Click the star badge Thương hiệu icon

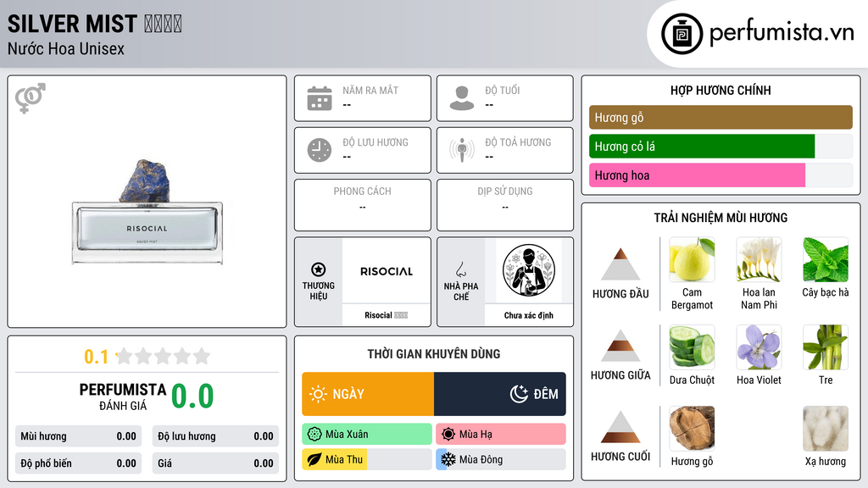point(319,270)
